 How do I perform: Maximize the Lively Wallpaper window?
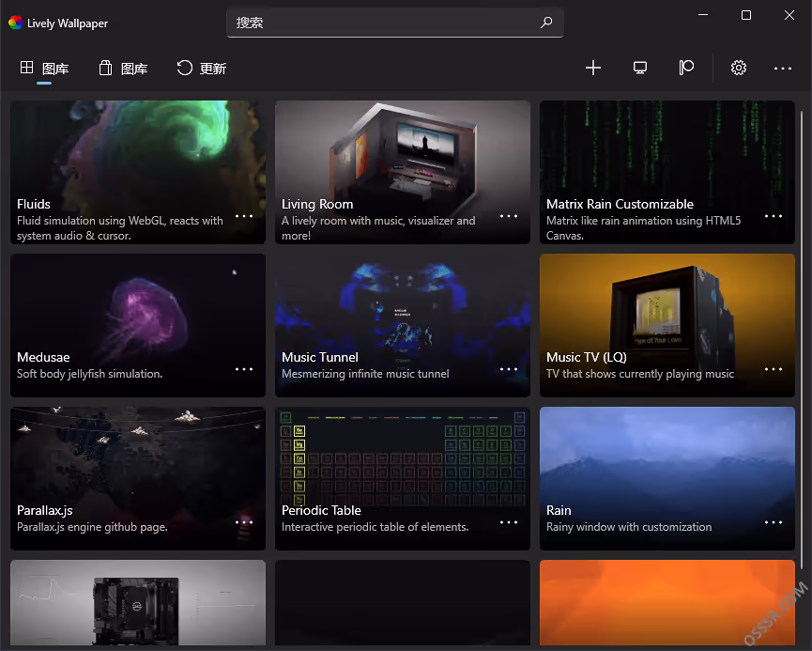pos(745,15)
